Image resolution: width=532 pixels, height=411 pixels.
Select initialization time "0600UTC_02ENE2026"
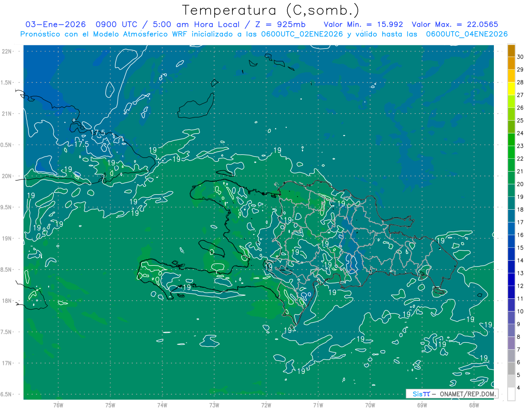(x=301, y=34)
